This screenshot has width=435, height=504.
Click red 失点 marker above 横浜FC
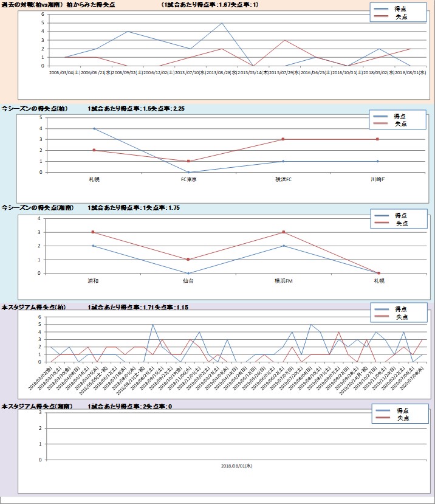[x=283, y=139]
